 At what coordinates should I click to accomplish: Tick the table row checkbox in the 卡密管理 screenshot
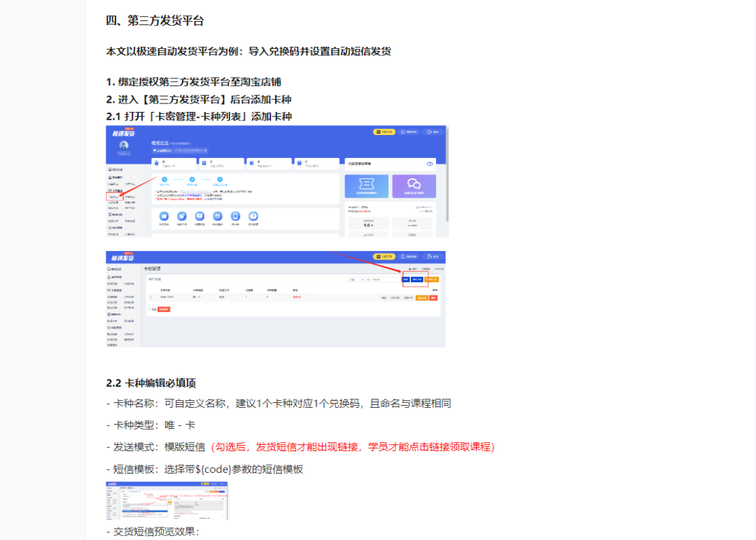pyautogui.click(x=151, y=298)
